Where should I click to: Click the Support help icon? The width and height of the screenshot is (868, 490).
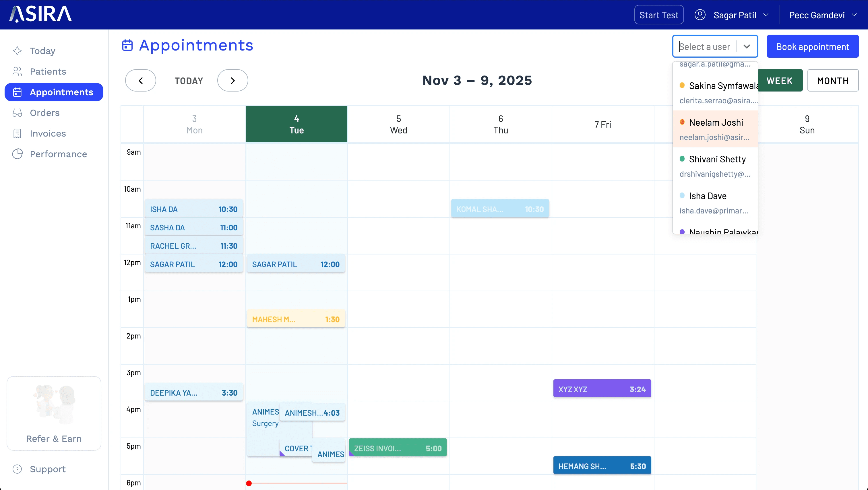pos(17,469)
